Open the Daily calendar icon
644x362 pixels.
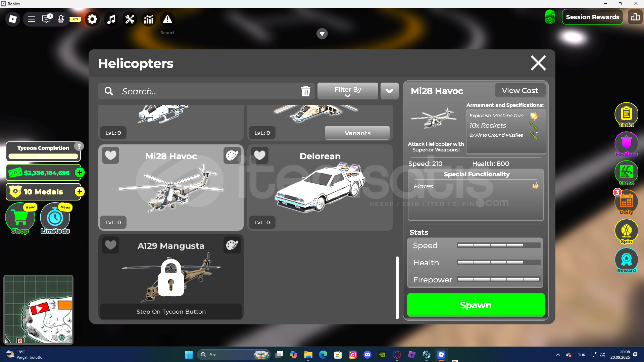click(x=626, y=202)
